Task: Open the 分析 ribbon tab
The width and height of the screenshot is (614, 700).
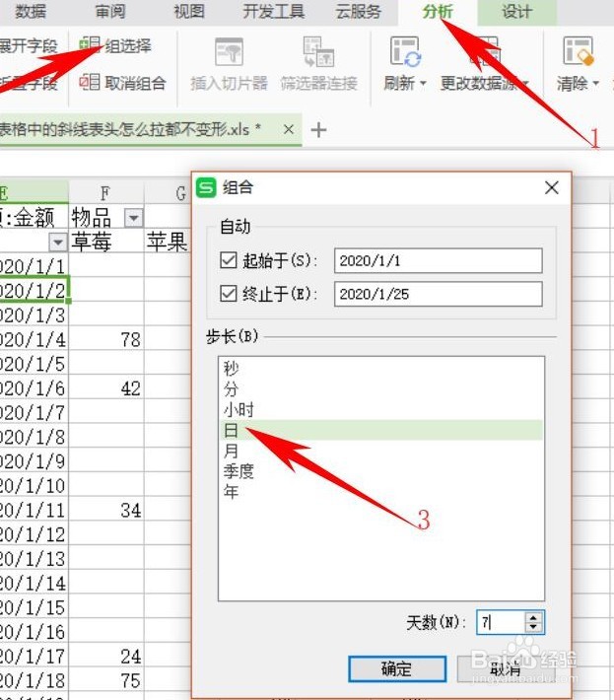Action: [438, 12]
